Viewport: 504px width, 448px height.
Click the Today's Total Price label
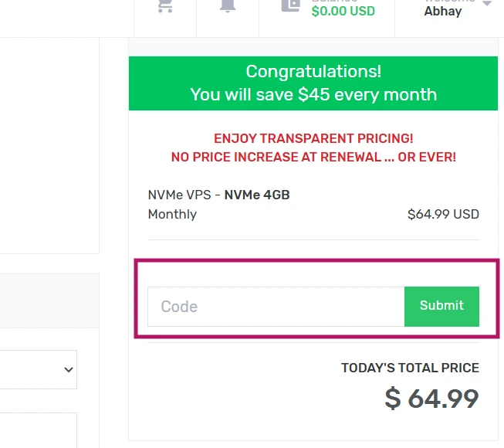point(410,368)
